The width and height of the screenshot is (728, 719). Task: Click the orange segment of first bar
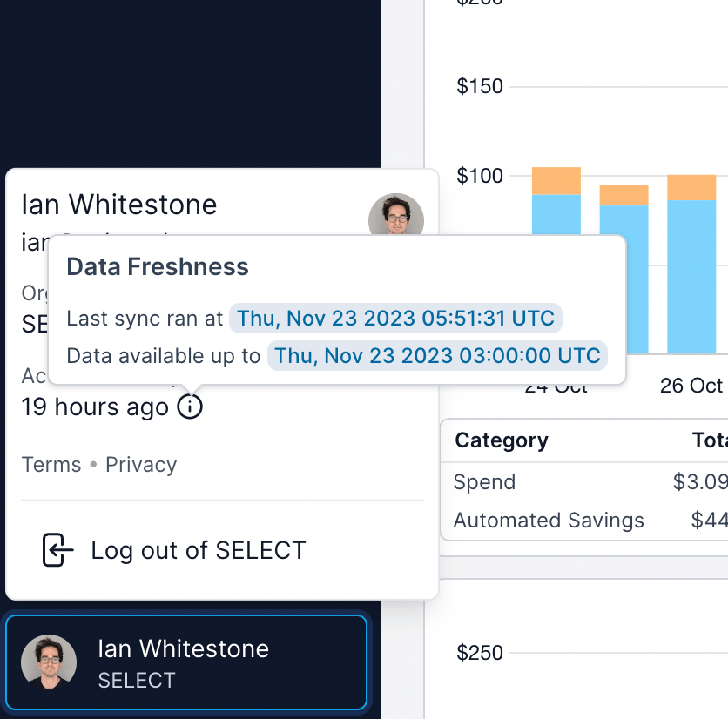coord(556,180)
